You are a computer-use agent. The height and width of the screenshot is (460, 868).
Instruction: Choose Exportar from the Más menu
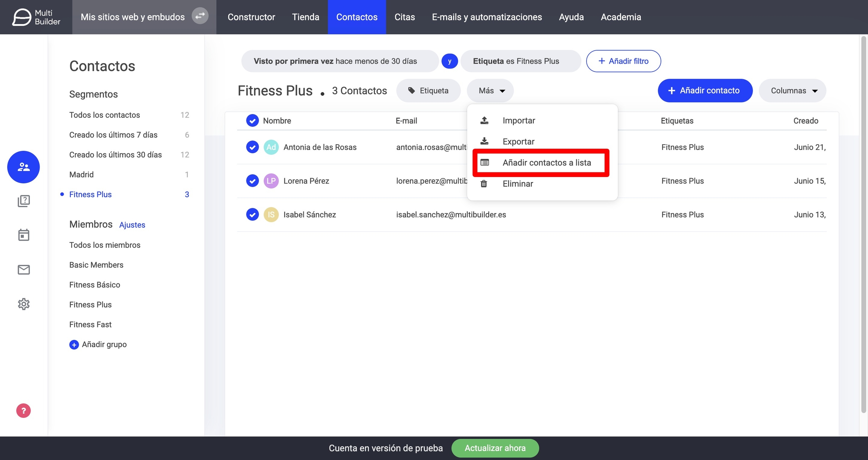click(518, 142)
